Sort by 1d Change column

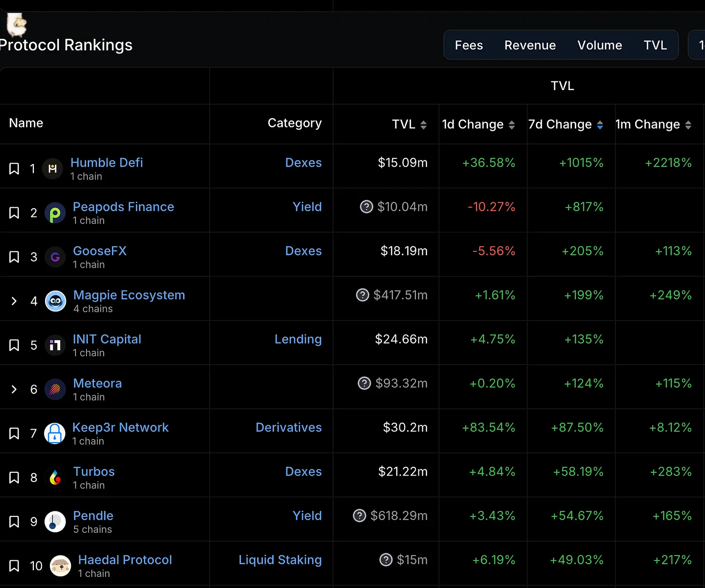[x=512, y=125]
